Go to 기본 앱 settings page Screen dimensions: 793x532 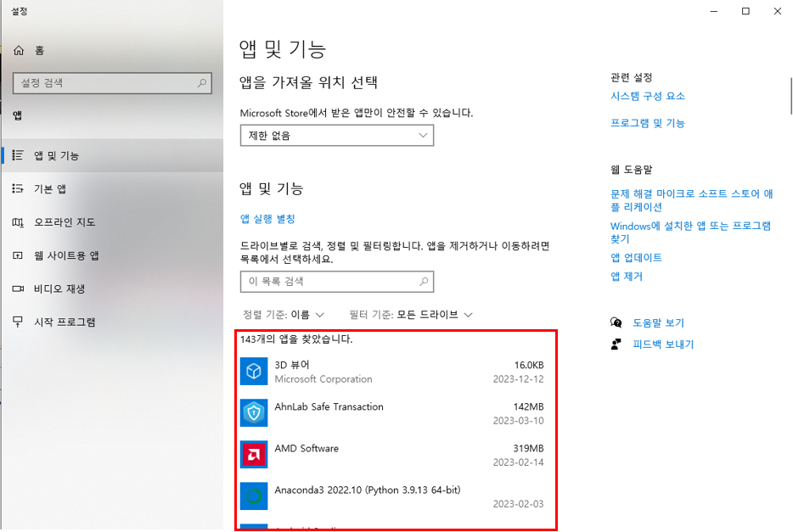point(112,189)
